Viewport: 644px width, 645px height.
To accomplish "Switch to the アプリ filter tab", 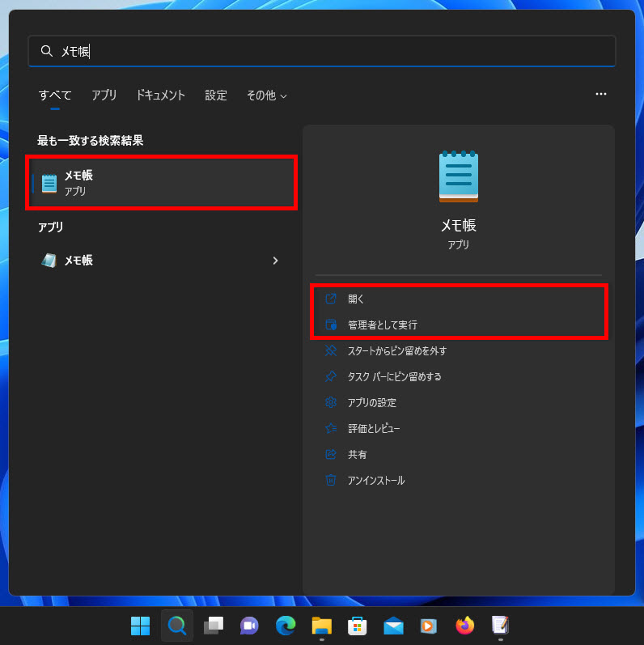I will [x=104, y=95].
